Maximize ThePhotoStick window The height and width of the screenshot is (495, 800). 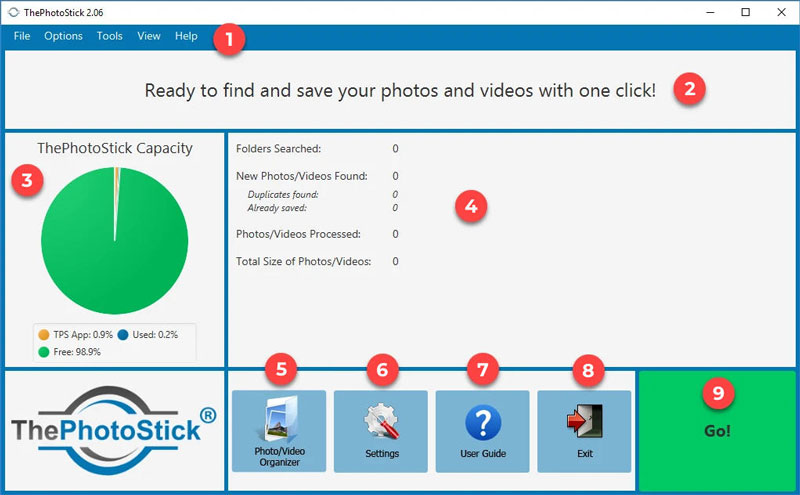pyautogui.click(x=745, y=12)
